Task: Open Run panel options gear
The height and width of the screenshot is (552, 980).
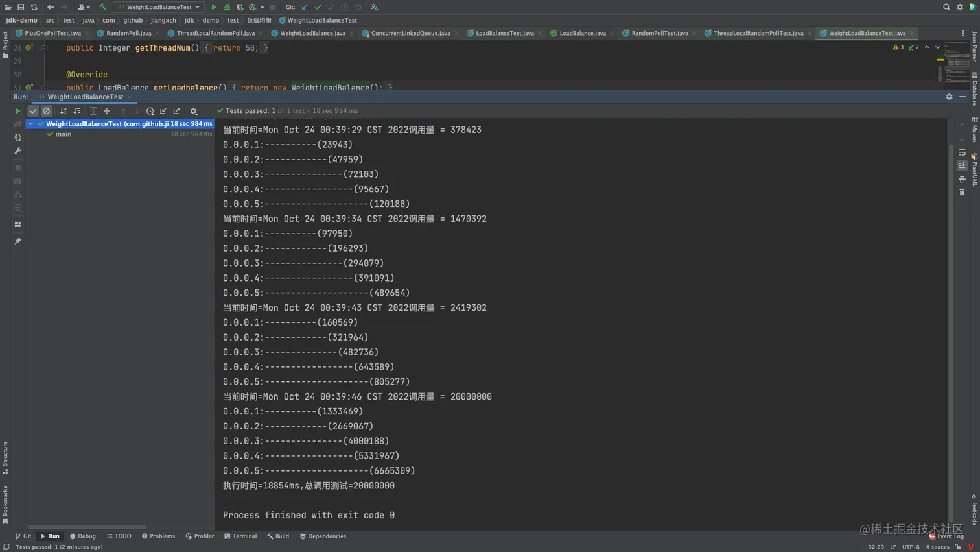Action: click(949, 97)
